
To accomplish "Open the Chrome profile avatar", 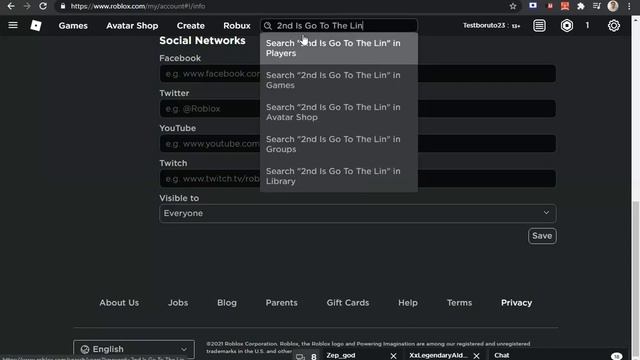I will click(x=613, y=6).
